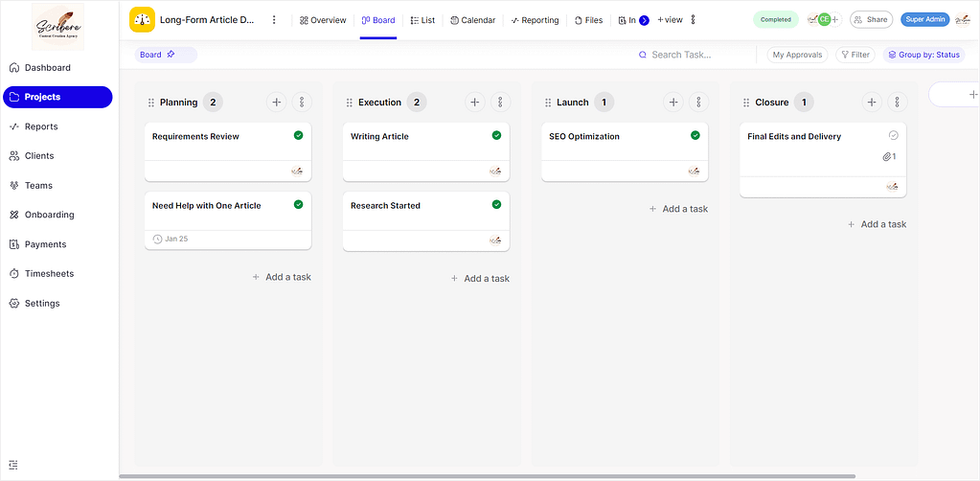Click the Share button

click(871, 19)
